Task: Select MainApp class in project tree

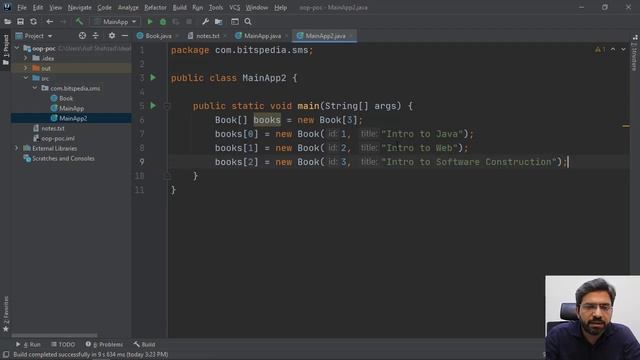Action: (71, 108)
